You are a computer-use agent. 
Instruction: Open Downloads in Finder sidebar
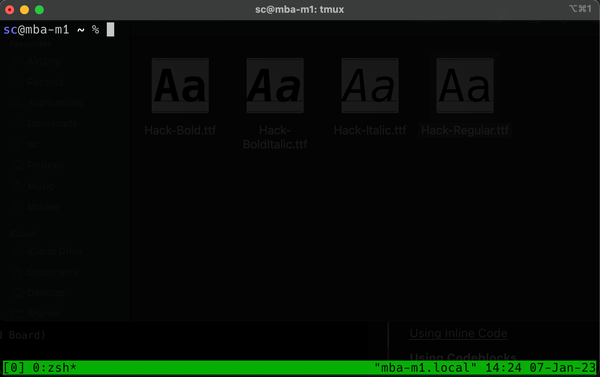click(52, 124)
